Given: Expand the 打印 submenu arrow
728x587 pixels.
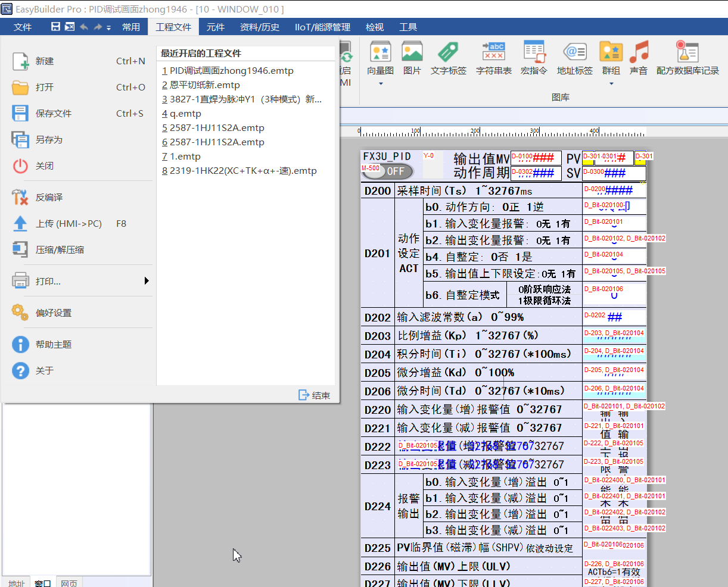Looking at the screenshot, I should coord(147,281).
